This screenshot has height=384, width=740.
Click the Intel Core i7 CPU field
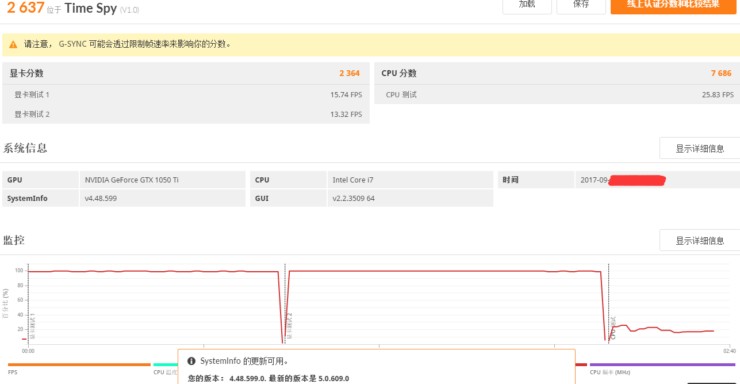(410, 180)
